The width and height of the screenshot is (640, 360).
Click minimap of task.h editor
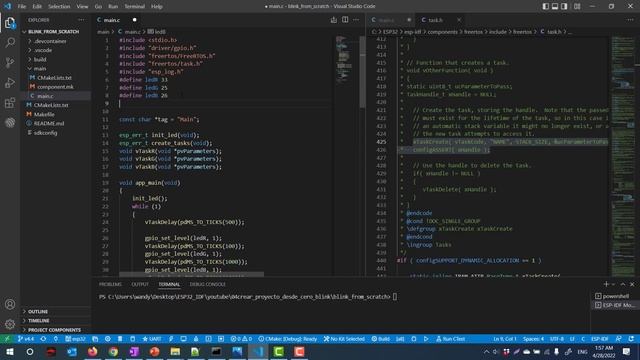(x=623, y=155)
